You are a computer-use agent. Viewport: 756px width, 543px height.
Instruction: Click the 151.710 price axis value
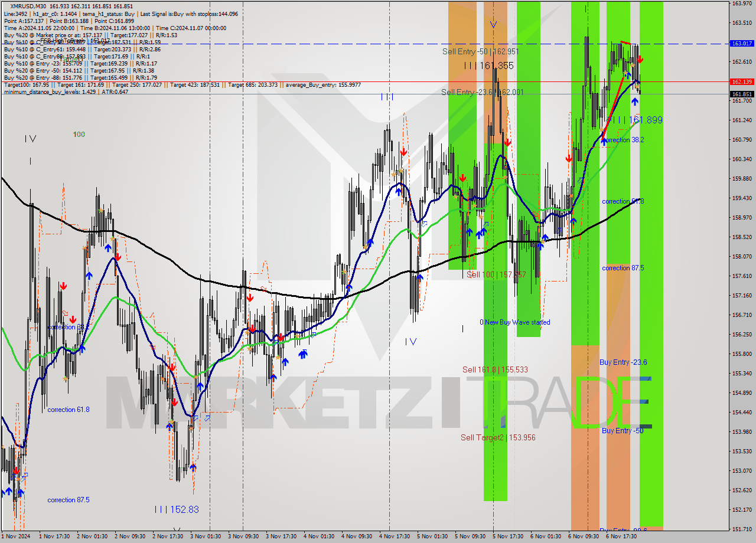(x=742, y=529)
